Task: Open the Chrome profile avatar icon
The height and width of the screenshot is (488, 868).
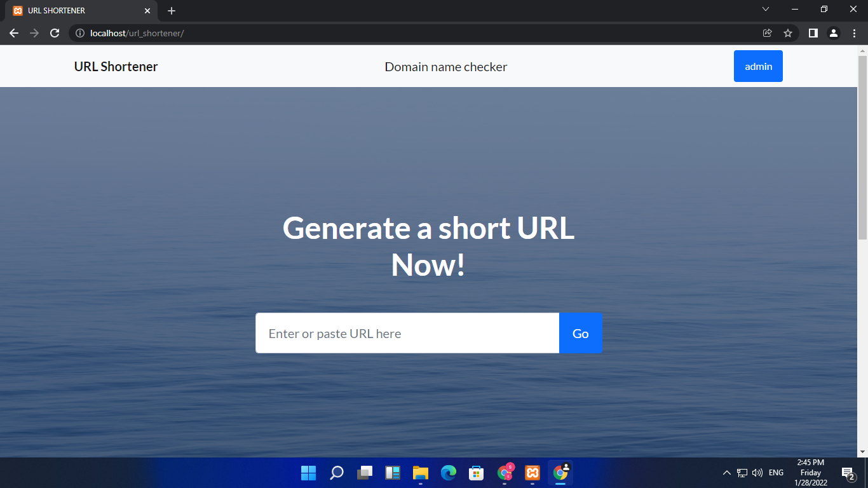Action: click(x=834, y=33)
